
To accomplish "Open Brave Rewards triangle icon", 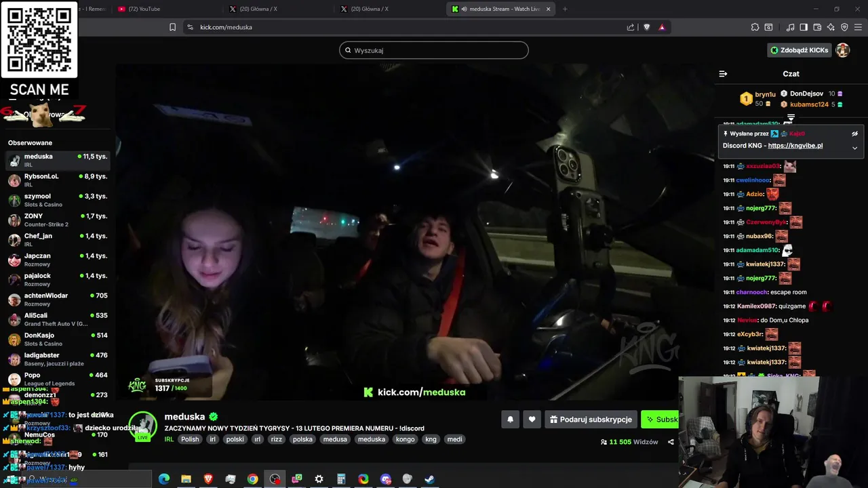I will [x=662, y=27].
